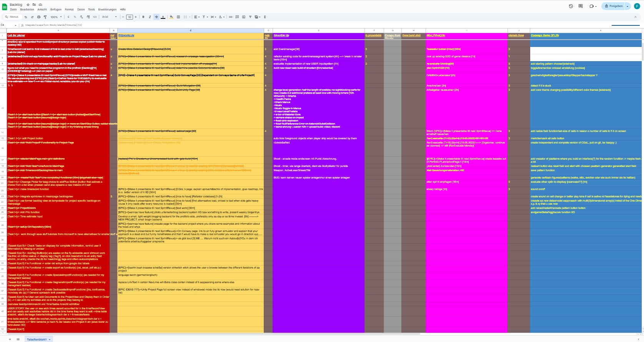Open the merge cells dropdown arrow
This screenshot has width=644, height=342.
click(190, 17)
